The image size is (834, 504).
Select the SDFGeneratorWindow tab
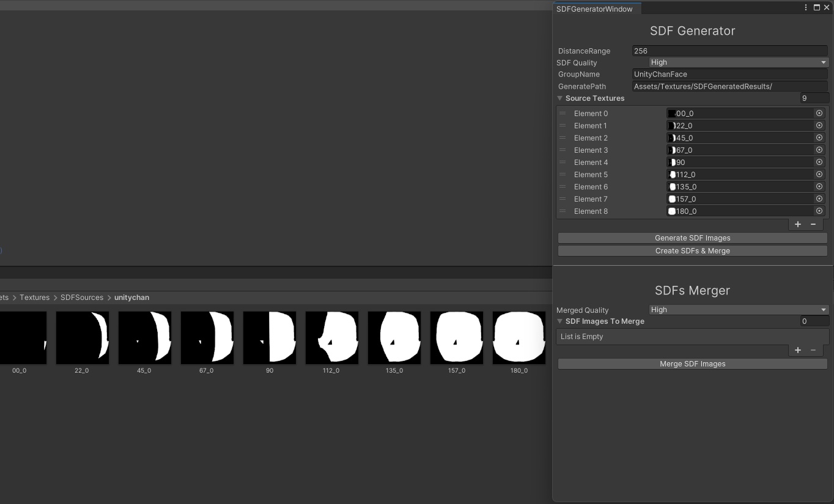tap(594, 9)
